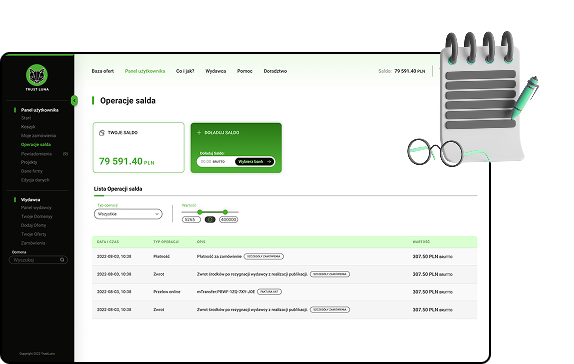Open Baza ofert in the top navigation

(103, 71)
